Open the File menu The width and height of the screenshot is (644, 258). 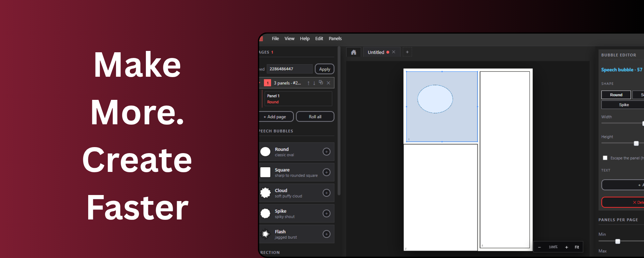pos(275,39)
